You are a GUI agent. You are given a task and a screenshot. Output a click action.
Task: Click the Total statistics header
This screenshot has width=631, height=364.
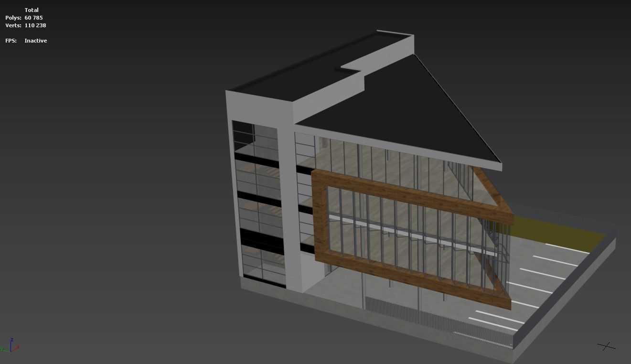point(32,10)
